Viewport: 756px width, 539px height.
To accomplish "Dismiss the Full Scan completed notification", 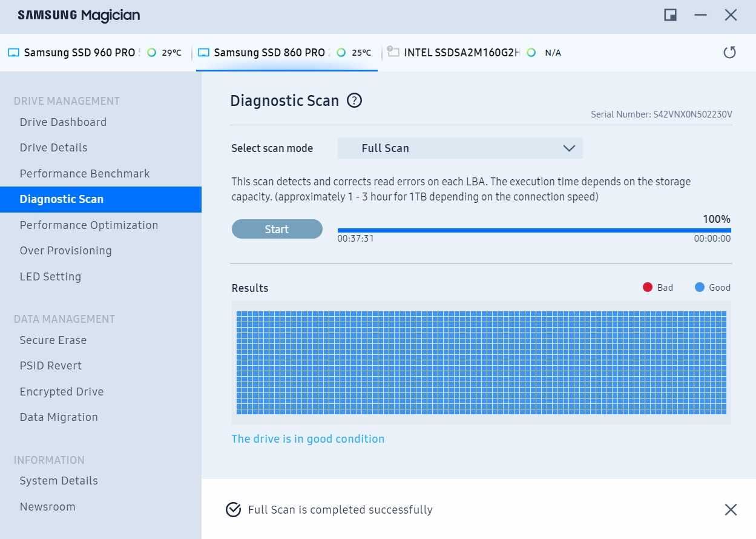I will (x=731, y=509).
